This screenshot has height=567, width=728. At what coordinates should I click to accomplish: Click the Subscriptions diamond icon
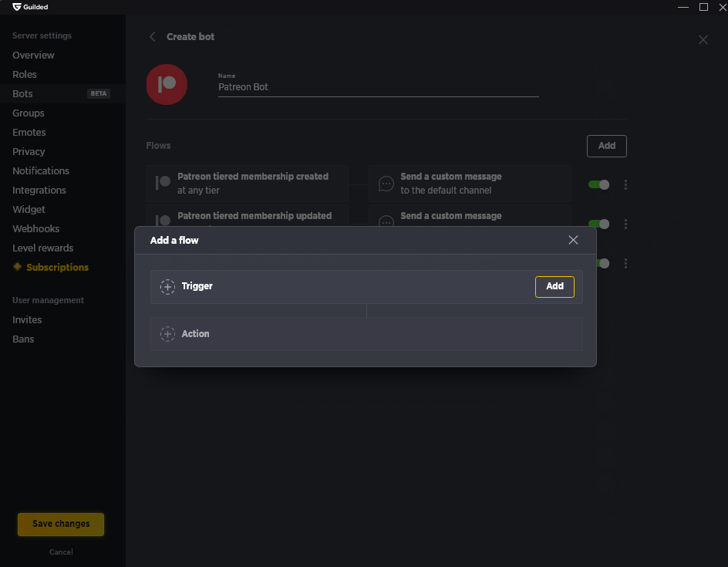point(17,267)
